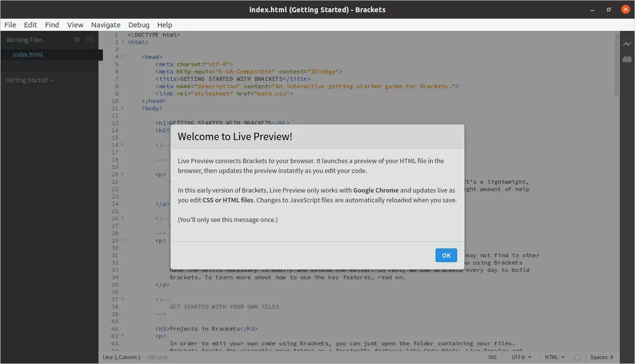Open the UTF-8 encoding dropdown

521,358
